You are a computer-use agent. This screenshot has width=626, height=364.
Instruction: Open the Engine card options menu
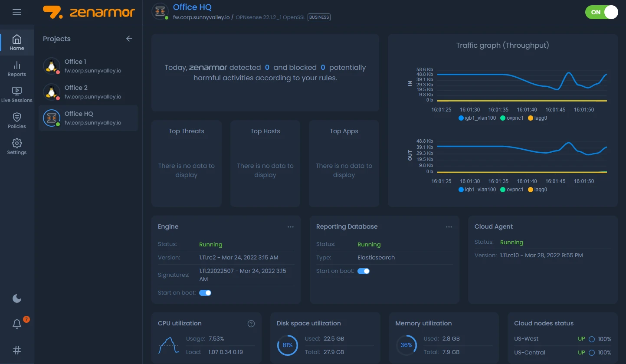(291, 226)
